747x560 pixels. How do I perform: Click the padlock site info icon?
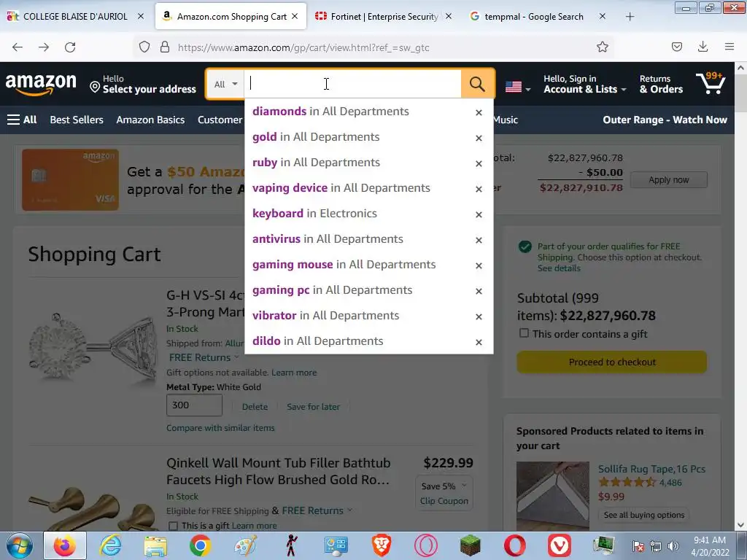tap(165, 47)
